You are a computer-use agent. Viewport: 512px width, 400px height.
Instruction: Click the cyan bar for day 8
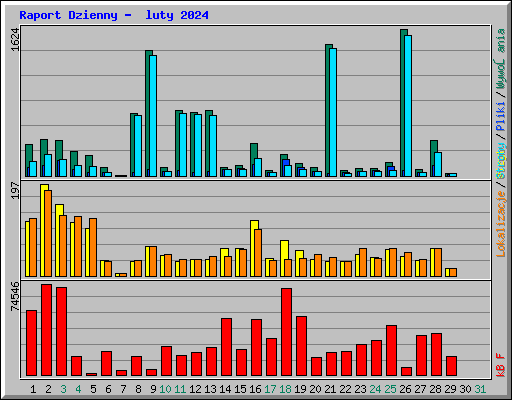138,146
